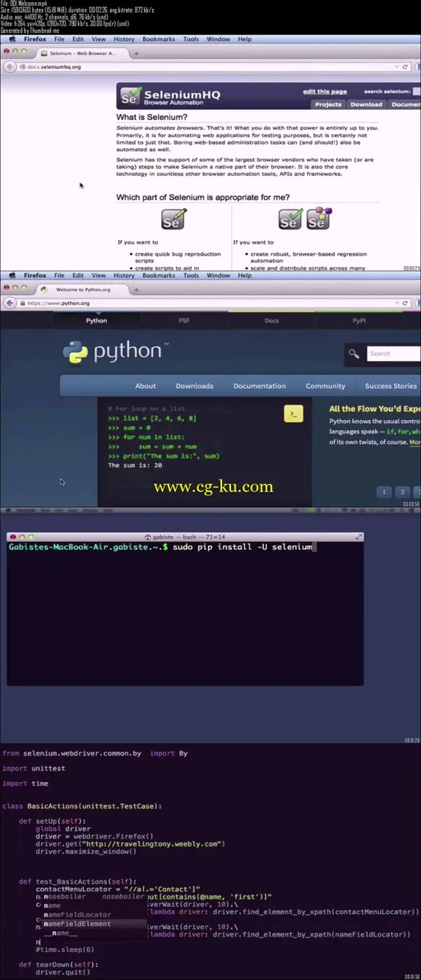This screenshot has height=980, width=421.
Task: Choose 'nameFieldLocator' from the autocomplete list
Action: [77, 914]
